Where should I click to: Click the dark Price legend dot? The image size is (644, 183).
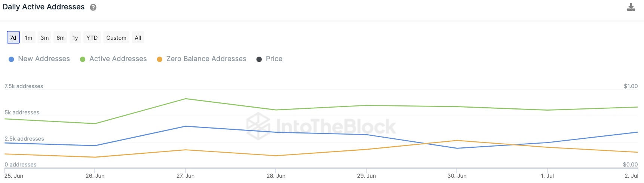pos(259,59)
